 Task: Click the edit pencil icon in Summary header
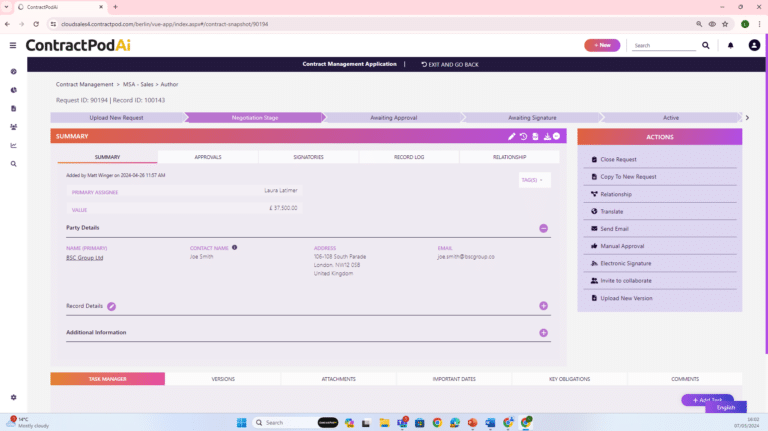click(x=511, y=137)
